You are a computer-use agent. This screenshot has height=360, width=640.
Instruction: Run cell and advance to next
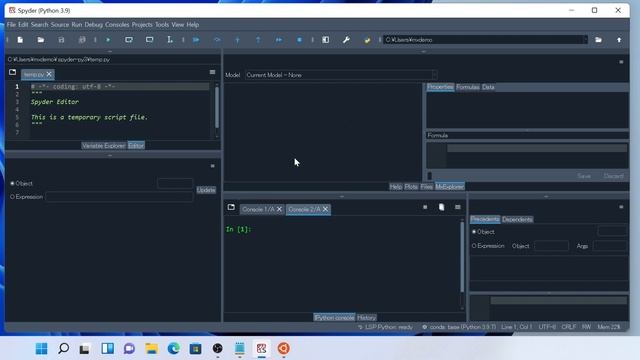point(150,40)
